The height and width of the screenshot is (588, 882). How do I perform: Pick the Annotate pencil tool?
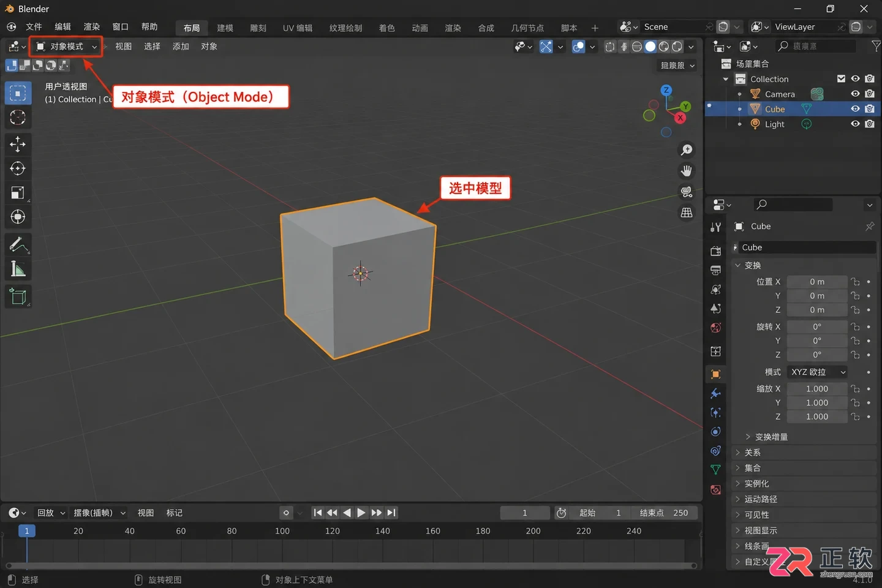(18, 245)
